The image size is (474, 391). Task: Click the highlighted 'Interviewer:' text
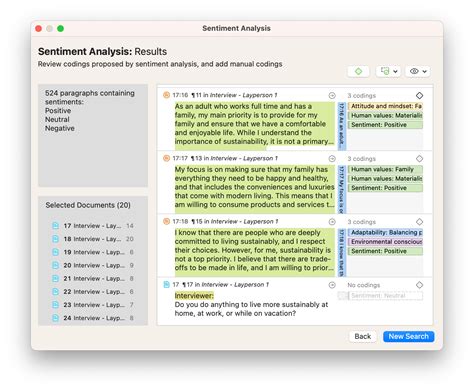coord(194,296)
